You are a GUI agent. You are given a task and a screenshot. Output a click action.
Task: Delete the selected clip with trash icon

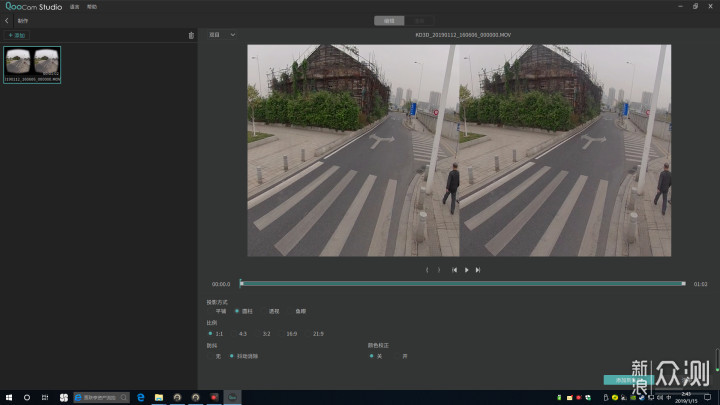click(x=191, y=35)
